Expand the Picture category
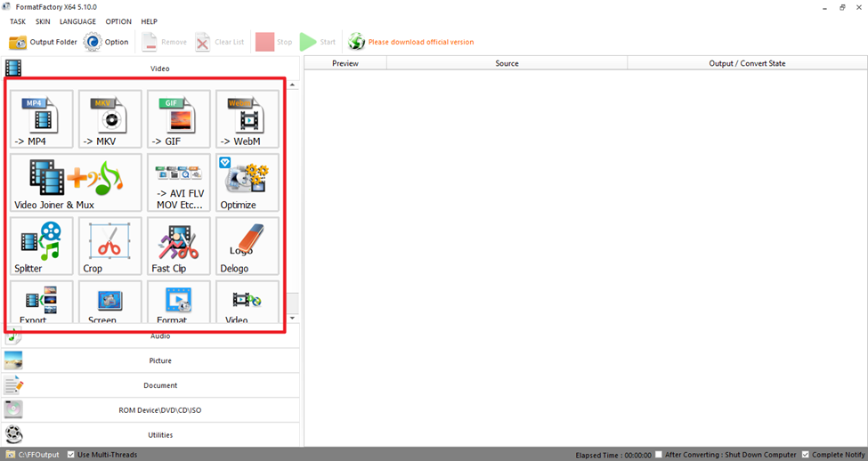Viewport: 868px width, 461px height. [x=150, y=360]
